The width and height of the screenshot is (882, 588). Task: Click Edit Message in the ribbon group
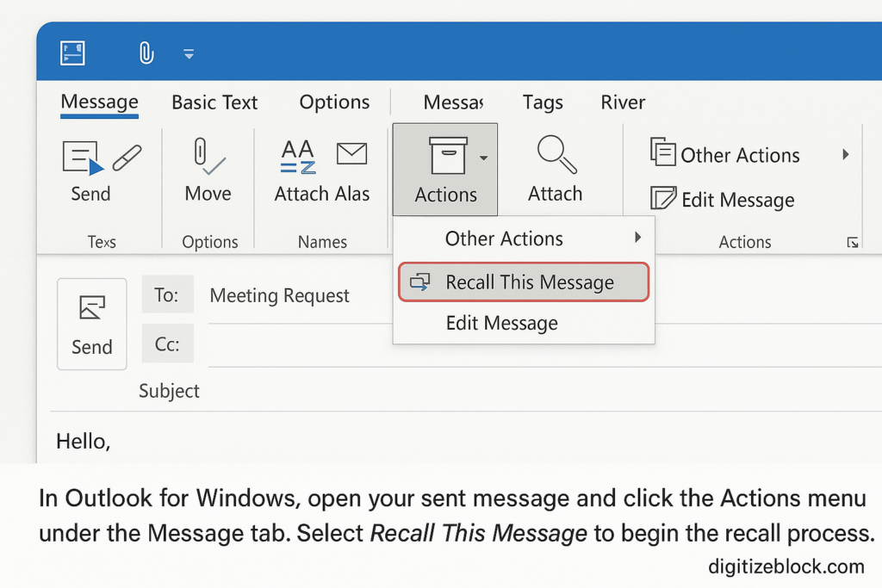click(x=723, y=199)
